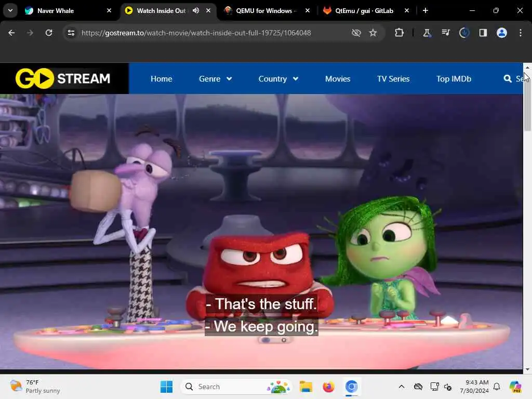The image size is (532, 399).
Task: Open the user profile avatar
Action: pyautogui.click(x=502, y=33)
